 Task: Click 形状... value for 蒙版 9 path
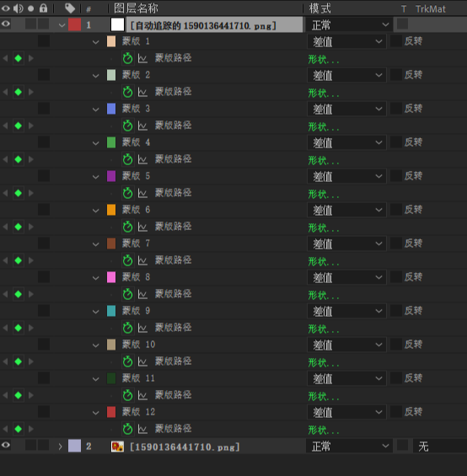[324, 329]
